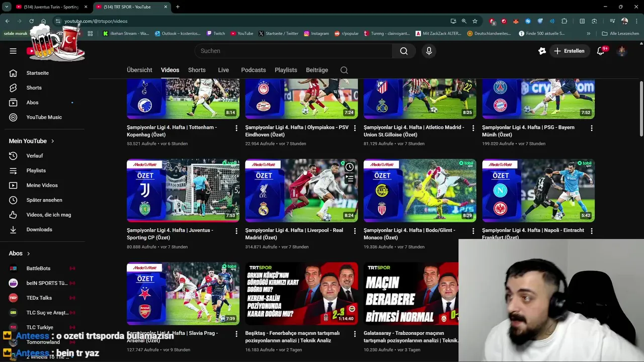Screen dimensions: 644x362
Task: Play Liverpool - Real Madrid thumbnail
Action: pos(301,191)
